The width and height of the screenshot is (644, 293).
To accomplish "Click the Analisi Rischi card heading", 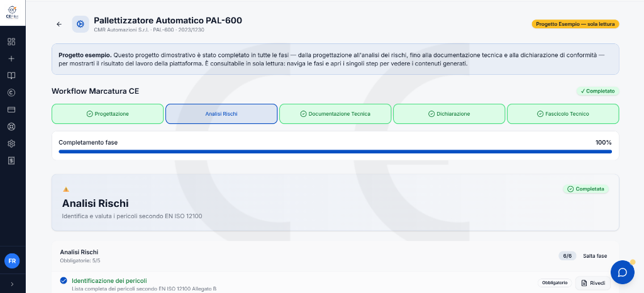I will [96, 203].
